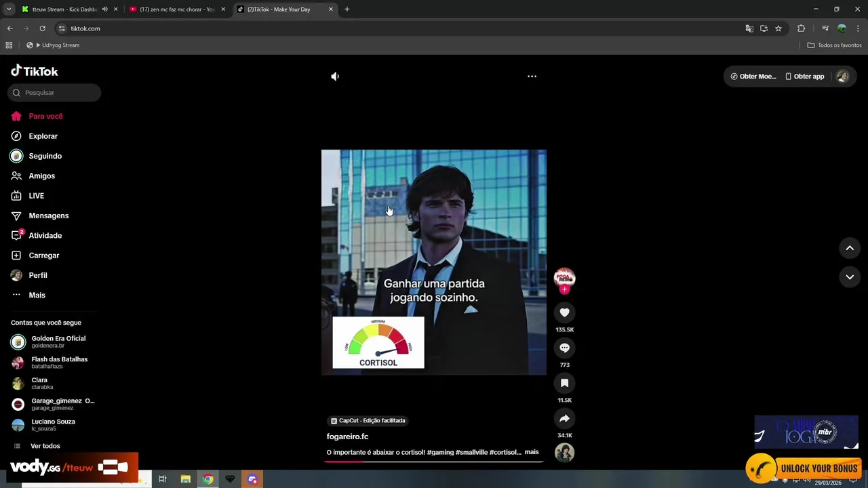Open the Chrome extensions menu
Screen dimensions: 868x488
pos(802,28)
